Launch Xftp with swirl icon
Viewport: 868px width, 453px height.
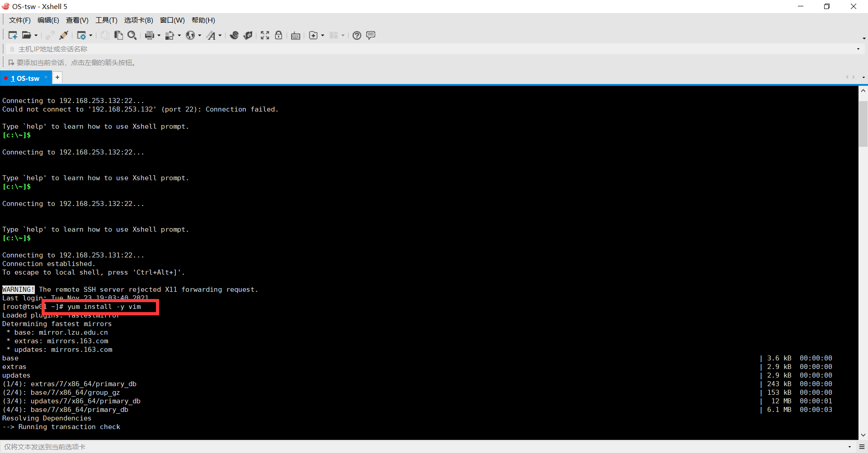tap(234, 35)
